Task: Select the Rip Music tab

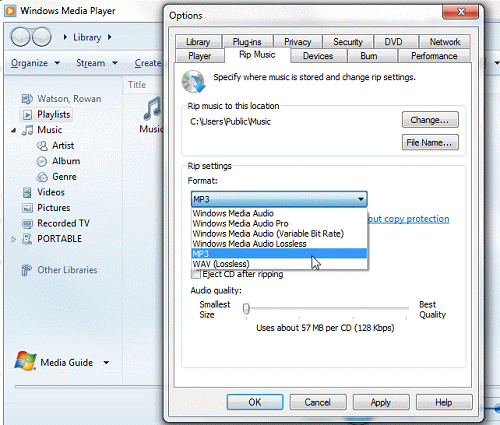Action: coord(257,55)
